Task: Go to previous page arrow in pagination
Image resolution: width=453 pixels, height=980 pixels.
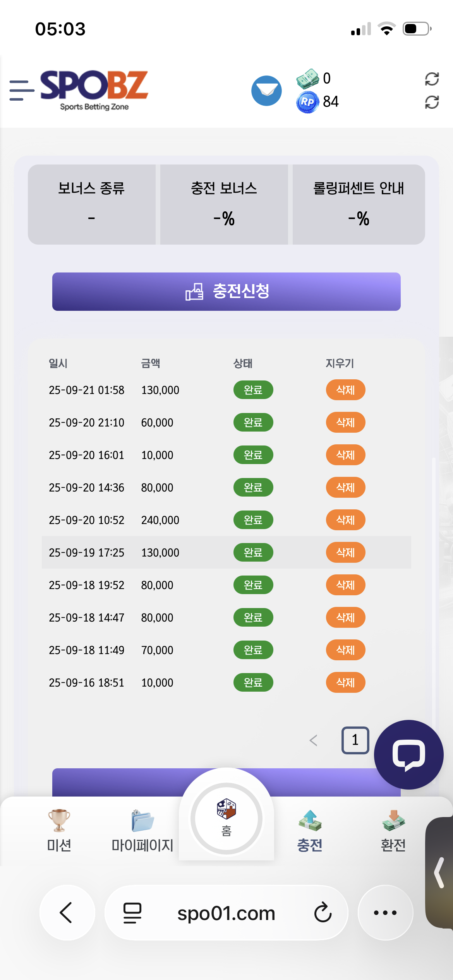Action: pos(314,740)
